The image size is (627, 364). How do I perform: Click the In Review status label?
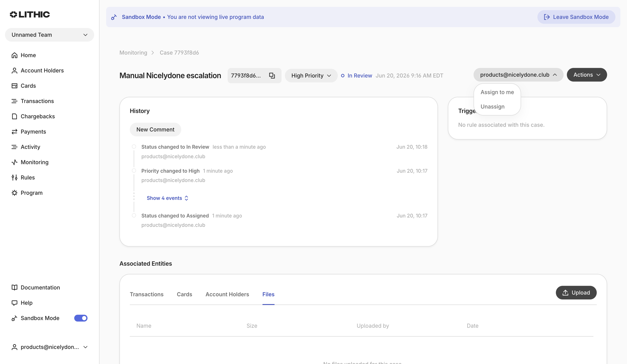pos(360,75)
